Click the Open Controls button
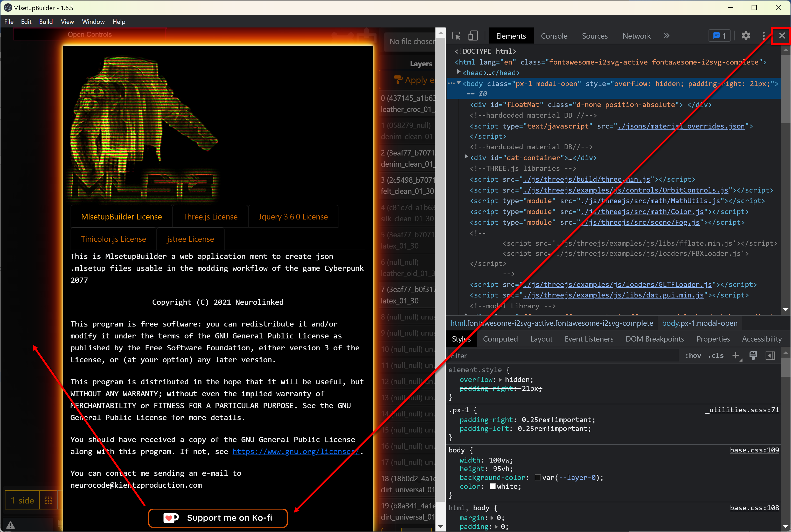The image size is (791, 532). (x=90, y=34)
